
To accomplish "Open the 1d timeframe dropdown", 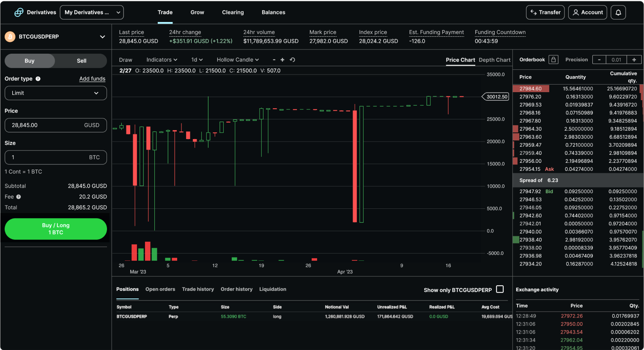I will [x=197, y=60].
